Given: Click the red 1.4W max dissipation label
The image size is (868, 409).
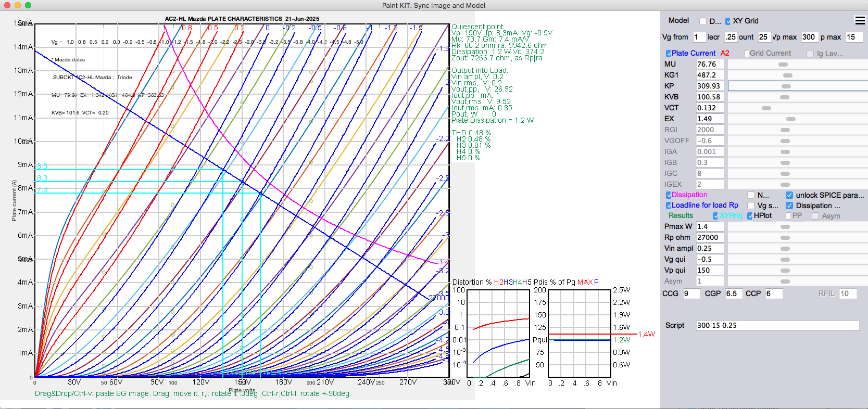Looking at the screenshot, I should (646, 335).
